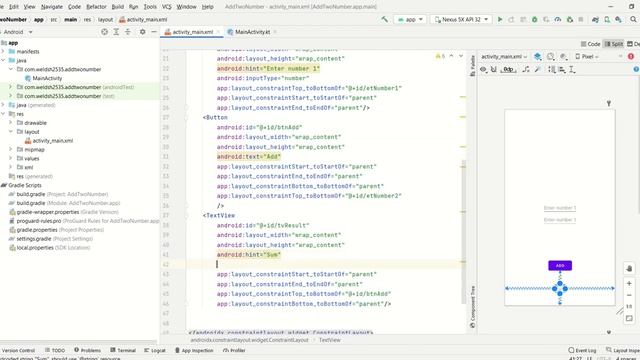Toggle the pan hand tool in preview
640x360 pixels.
click(x=629, y=268)
